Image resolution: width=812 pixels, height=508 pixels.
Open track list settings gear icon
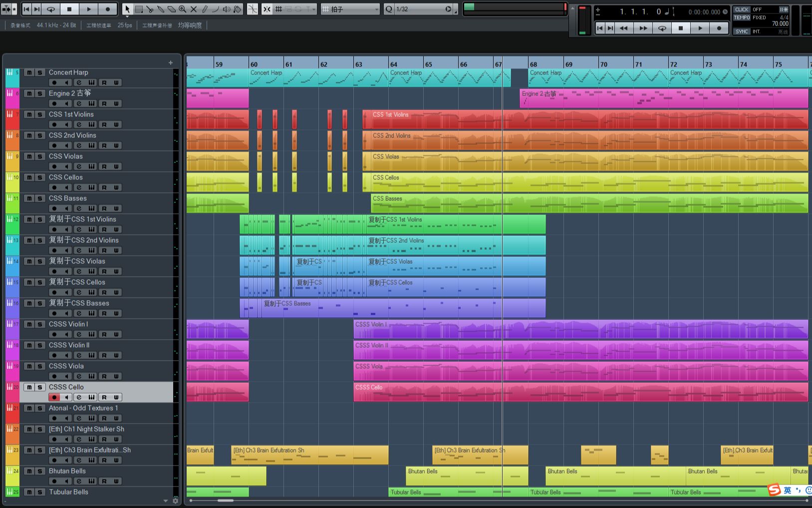[175, 501]
